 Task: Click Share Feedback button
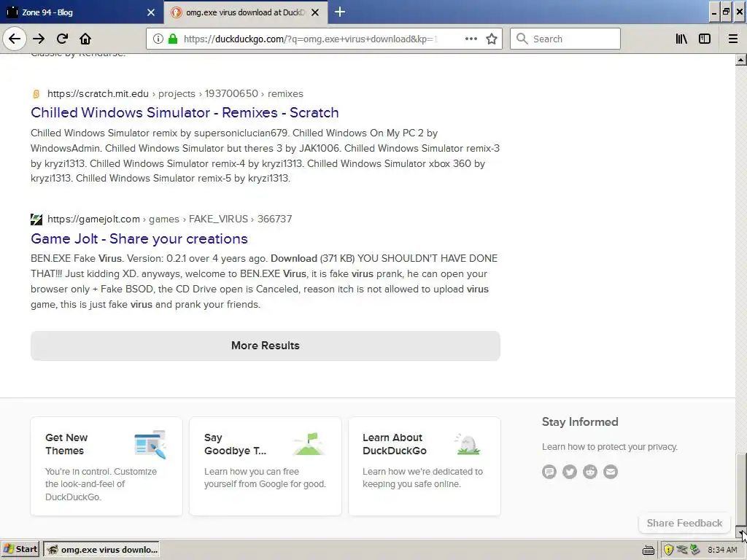pyautogui.click(x=684, y=523)
